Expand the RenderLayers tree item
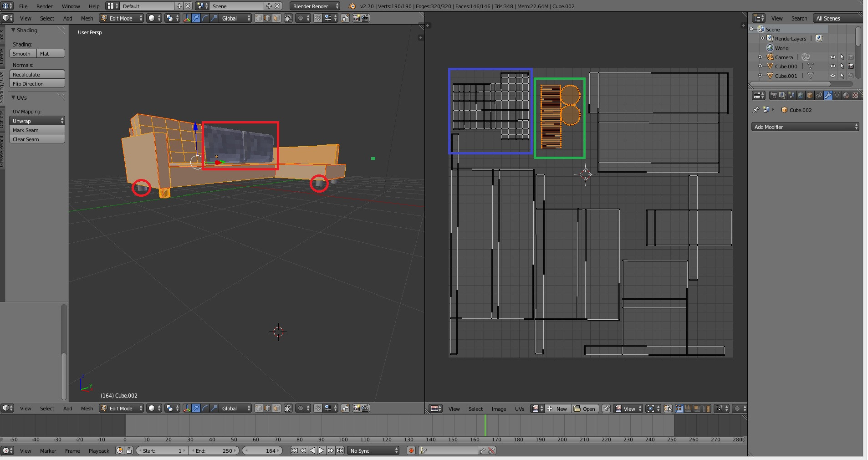Image resolution: width=868 pixels, height=460 pixels. click(762, 38)
